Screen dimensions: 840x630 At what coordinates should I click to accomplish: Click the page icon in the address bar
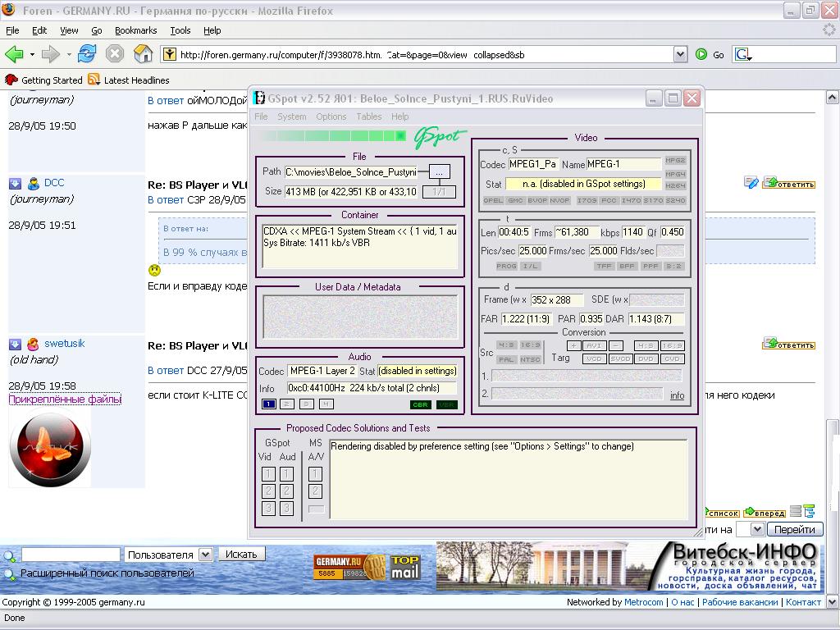pyautogui.click(x=169, y=54)
